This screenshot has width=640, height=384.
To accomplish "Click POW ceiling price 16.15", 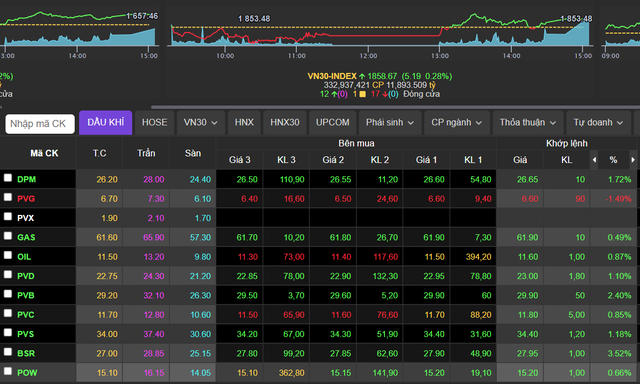I will [x=154, y=373].
